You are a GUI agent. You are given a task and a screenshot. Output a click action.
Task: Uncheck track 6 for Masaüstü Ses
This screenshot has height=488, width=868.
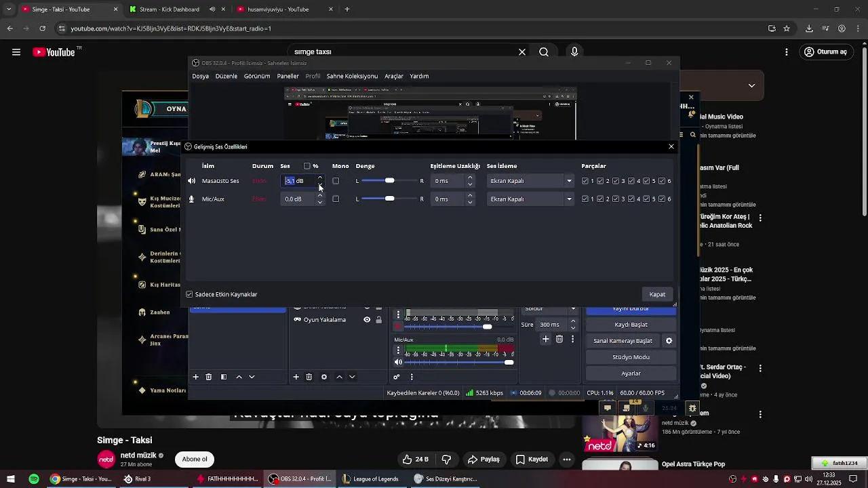[x=662, y=181]
